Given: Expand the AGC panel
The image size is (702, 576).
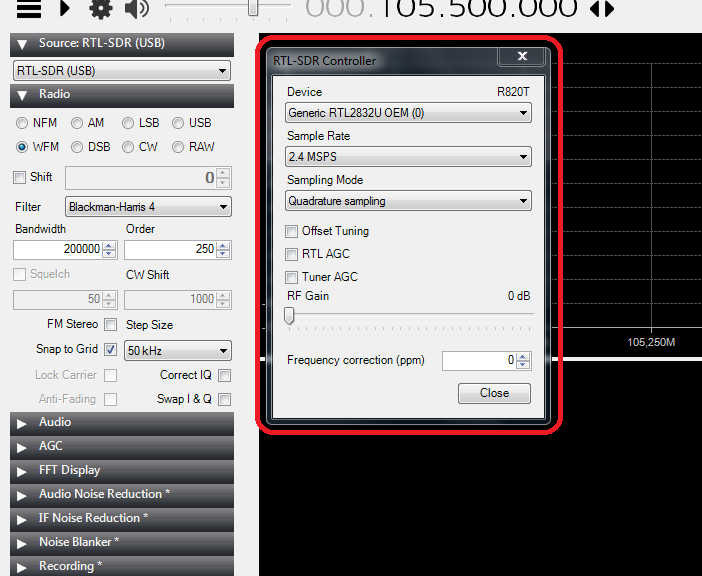Looking at the screenshot, I should 122,447.
